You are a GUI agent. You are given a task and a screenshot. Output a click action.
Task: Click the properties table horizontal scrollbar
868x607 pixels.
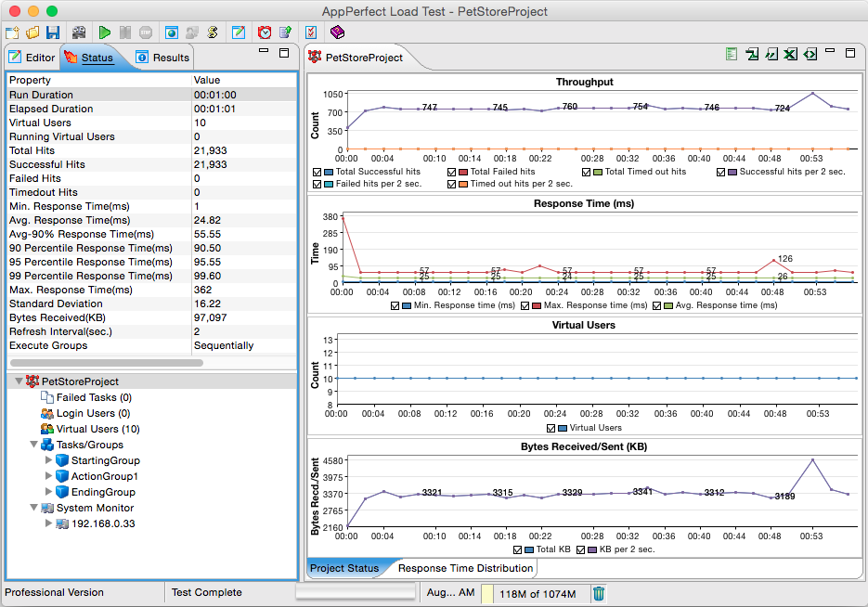[x=107, y=363]
